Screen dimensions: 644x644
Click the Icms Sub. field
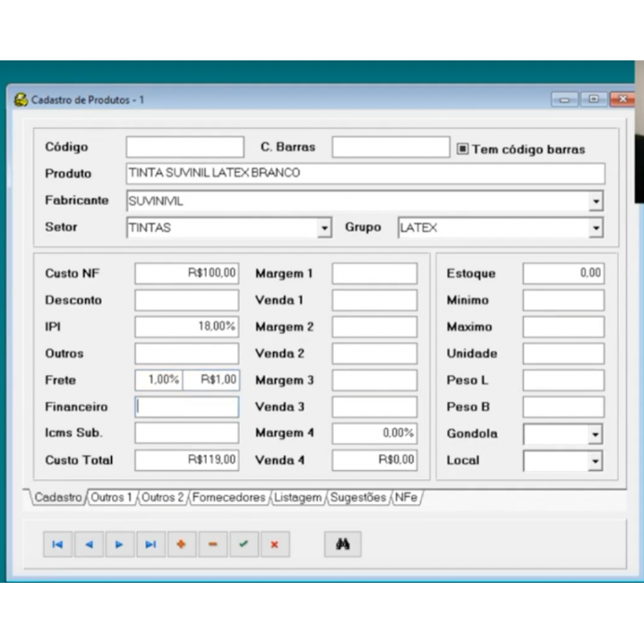pos(187,433)
